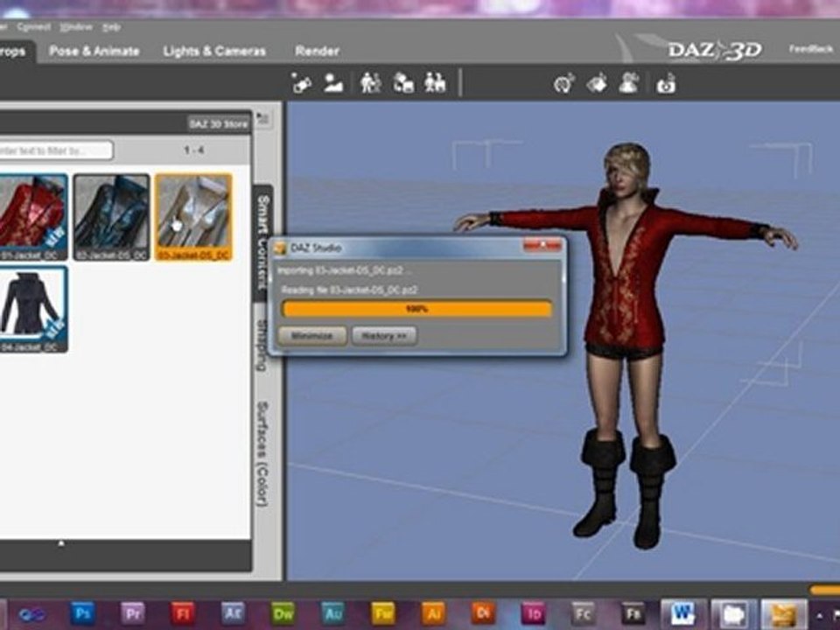This screenshot has width=840, height=630.
Task: Close the DAZ Studio import dialog
Action: [542, 245]
